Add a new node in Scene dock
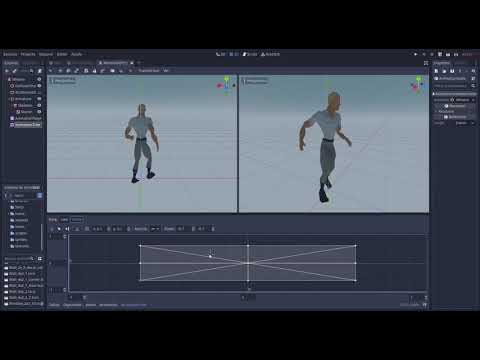The image size is (480, 360). pos(7,71)
